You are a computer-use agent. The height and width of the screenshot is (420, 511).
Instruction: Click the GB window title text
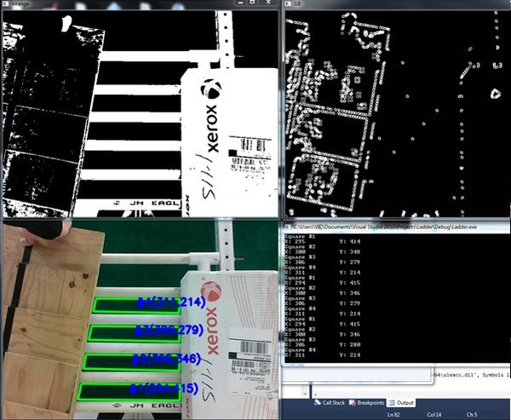click(x=296, y=4)
